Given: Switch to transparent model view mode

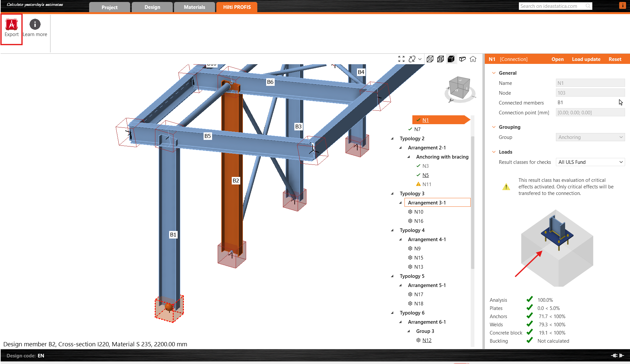Looking at the screenshot, I should coord(441,59).
